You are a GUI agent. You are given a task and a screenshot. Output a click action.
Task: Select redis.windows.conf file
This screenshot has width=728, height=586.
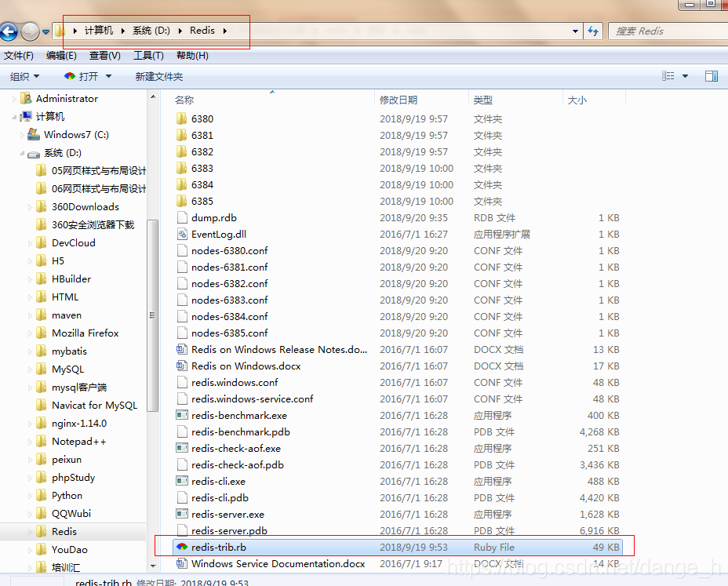click(235, 382)
